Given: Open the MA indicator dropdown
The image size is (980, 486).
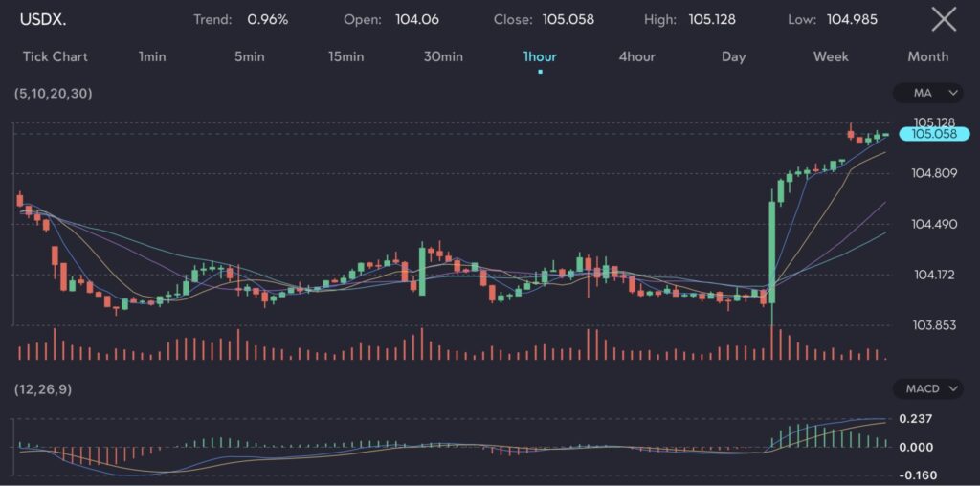Looking at the screenshot, I should tap(928, 93).
